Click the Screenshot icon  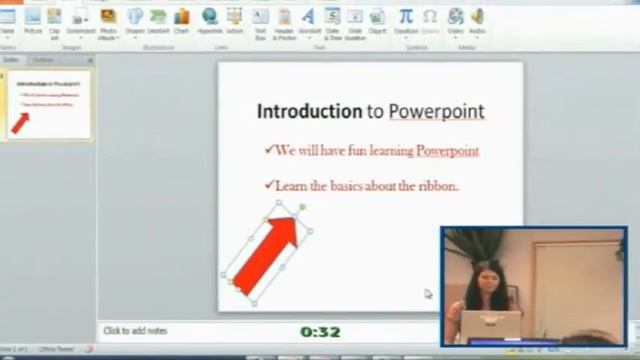(x=80, y=17)
